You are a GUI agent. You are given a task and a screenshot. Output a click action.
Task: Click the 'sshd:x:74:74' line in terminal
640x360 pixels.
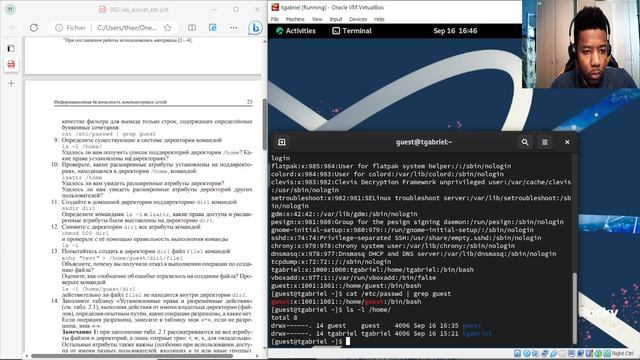point(406,238)
